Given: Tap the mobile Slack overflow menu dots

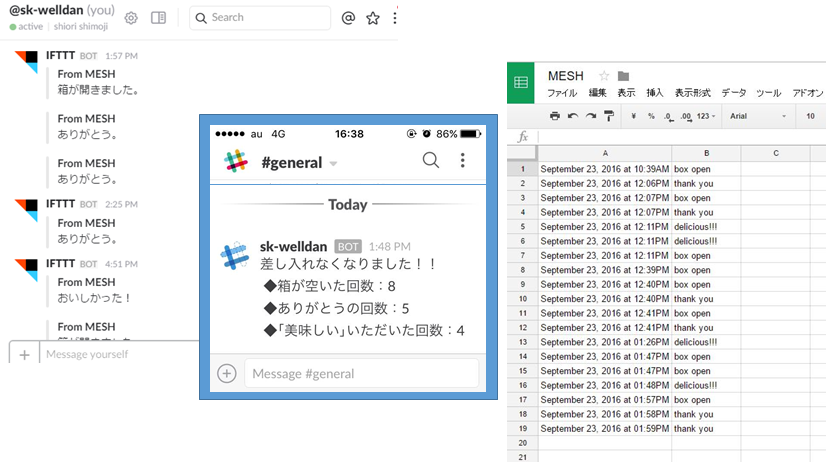Looking at the screenshot, I should [x=463, y=160].
